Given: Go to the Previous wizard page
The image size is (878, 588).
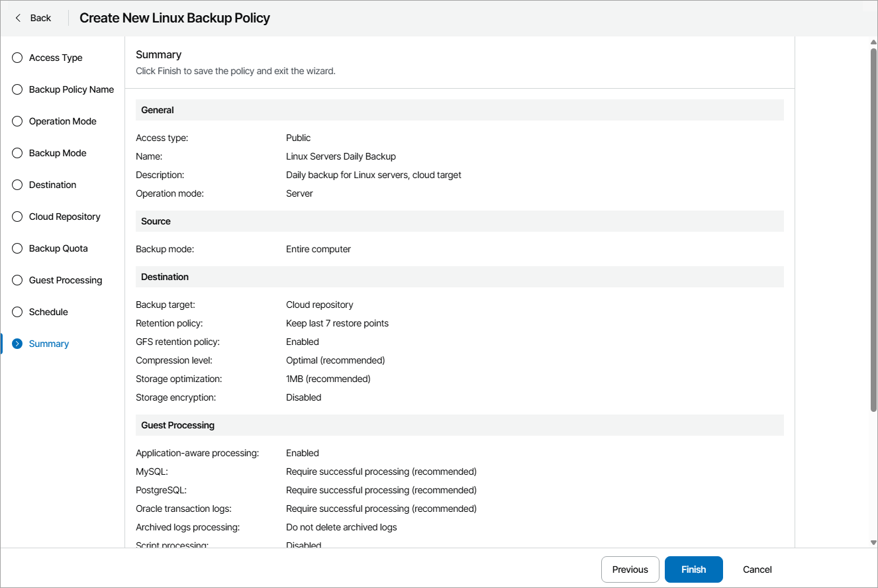Looking at the screenshot, I should pos(630,569).
